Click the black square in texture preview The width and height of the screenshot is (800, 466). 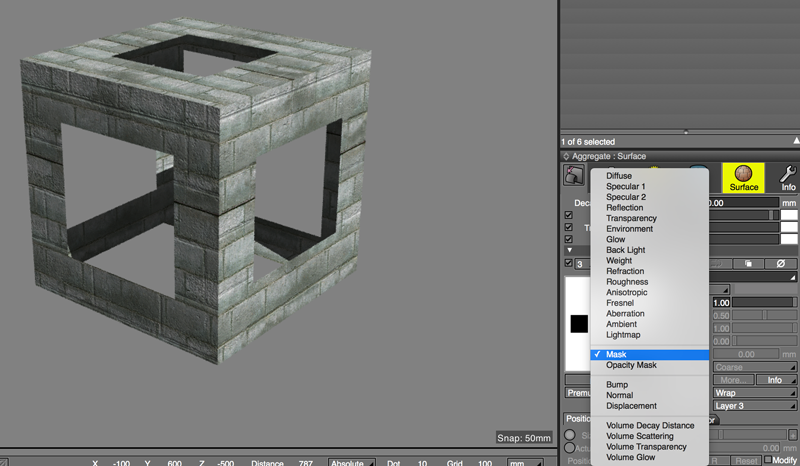(579, 324)
